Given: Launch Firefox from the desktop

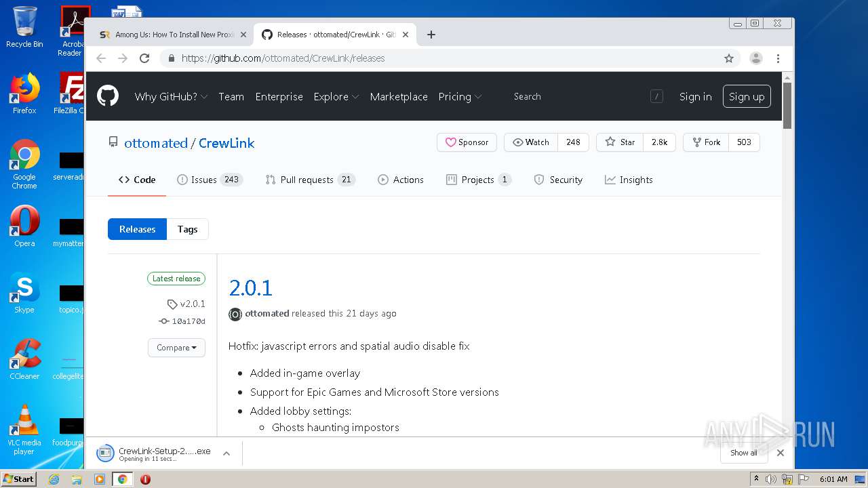Looking at the screenshot, I should click(24, 94).
